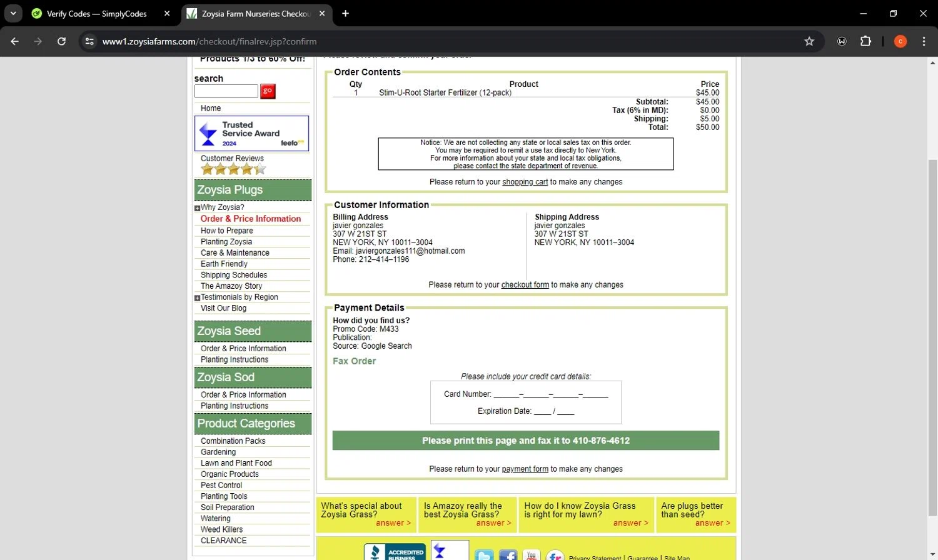Click the customer reviews star rating
Image resolution: width=938 pixels, height=560 pixels.
pyautogui.click(x=233, y=169)
